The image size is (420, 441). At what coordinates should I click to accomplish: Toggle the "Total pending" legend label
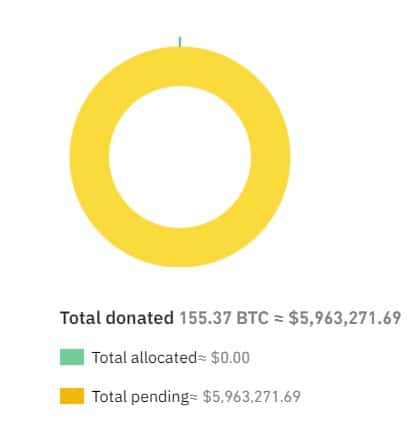[x=140, y=396]
